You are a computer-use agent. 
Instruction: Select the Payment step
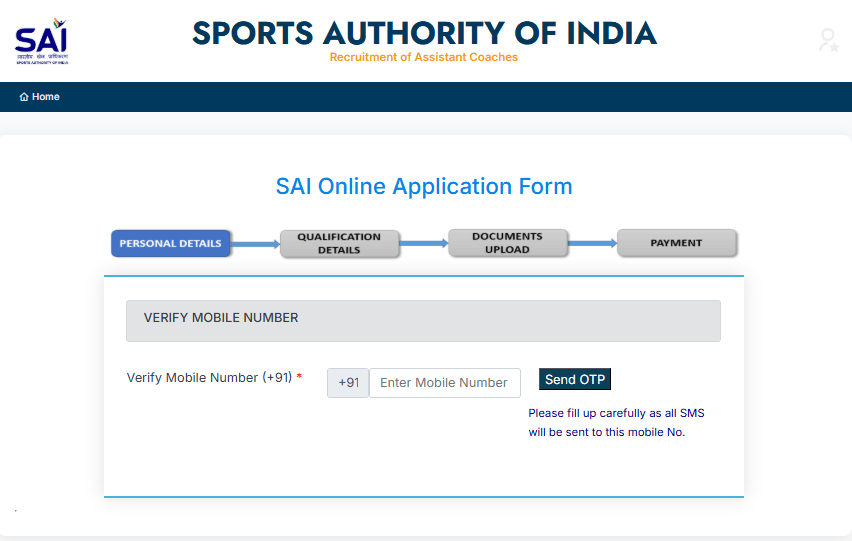pyautogui.click(x=676, y=243)
